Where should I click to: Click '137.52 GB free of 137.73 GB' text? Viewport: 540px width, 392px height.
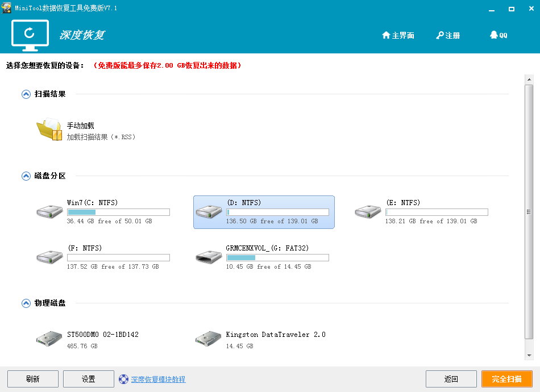[113, 266]
